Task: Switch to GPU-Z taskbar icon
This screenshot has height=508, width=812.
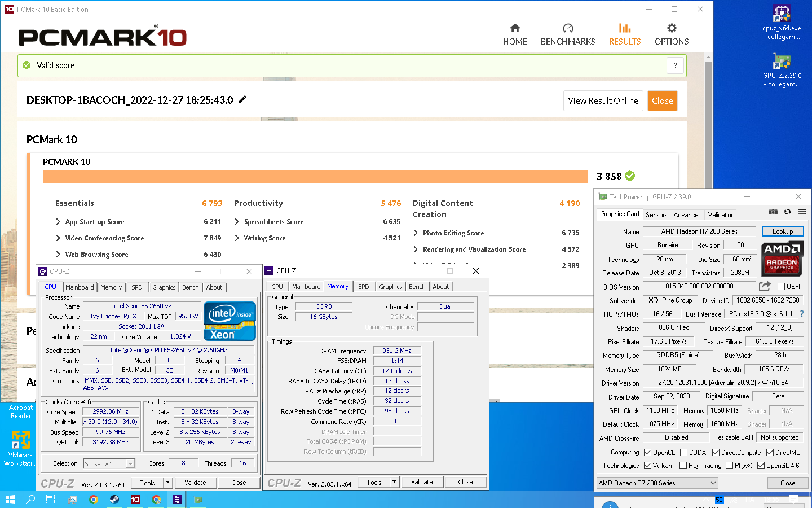Action: pos(198,500)
